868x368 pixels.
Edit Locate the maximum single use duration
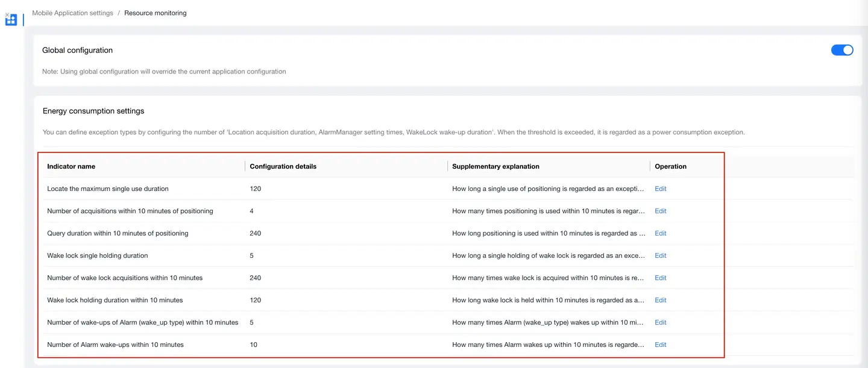(x=660, y=189)
